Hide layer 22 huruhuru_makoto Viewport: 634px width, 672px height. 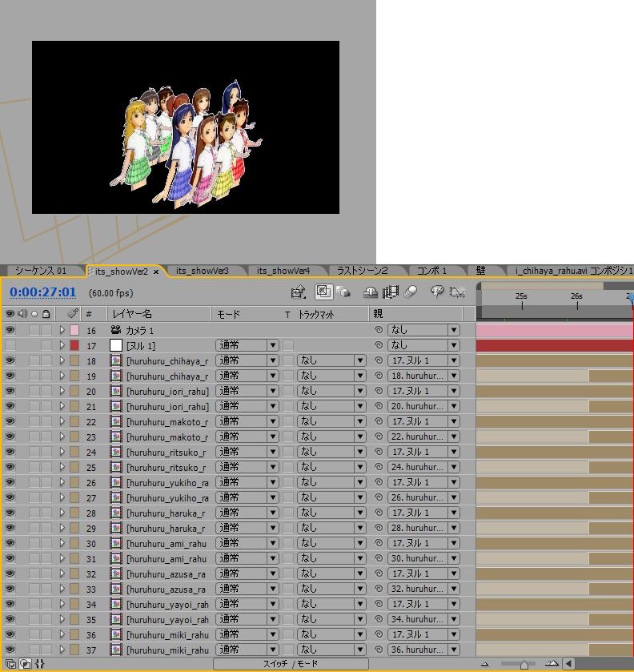point(10,421)
